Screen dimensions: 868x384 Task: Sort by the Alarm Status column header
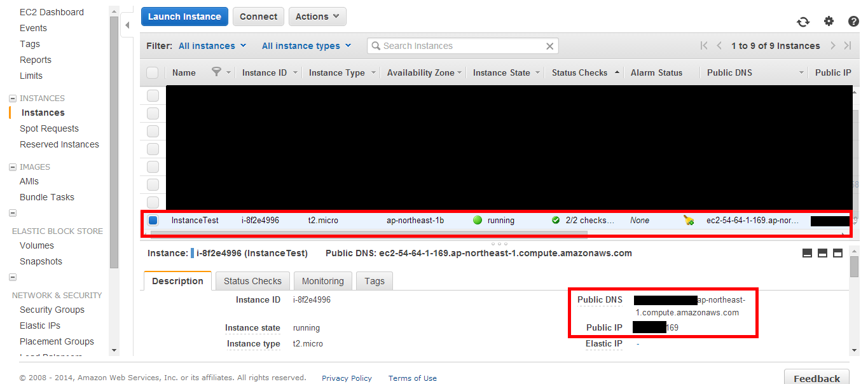tap(656, 72)
